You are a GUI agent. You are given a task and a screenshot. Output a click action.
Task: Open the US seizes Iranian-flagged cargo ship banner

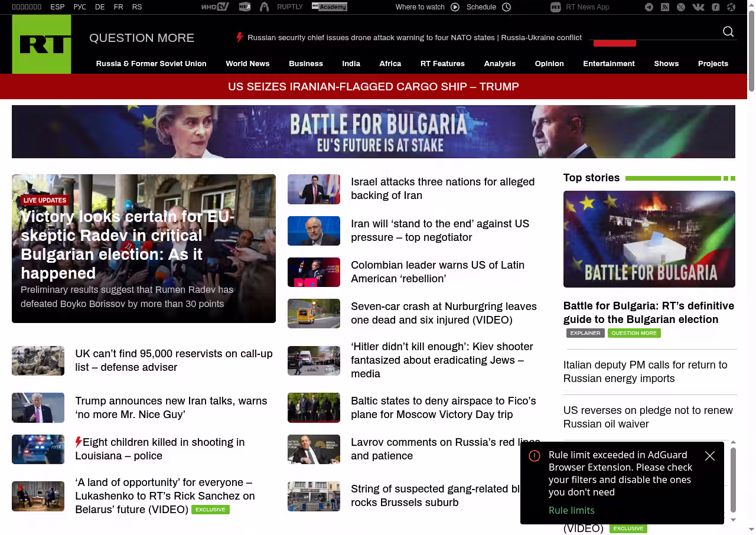[x=373, y=87]
